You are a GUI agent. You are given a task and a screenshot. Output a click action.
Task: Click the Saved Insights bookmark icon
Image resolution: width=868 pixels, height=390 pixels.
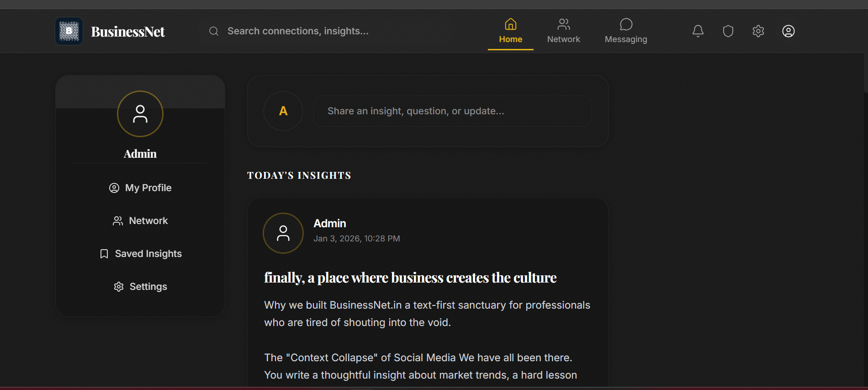pyautogui.click(x=104, y=254)
